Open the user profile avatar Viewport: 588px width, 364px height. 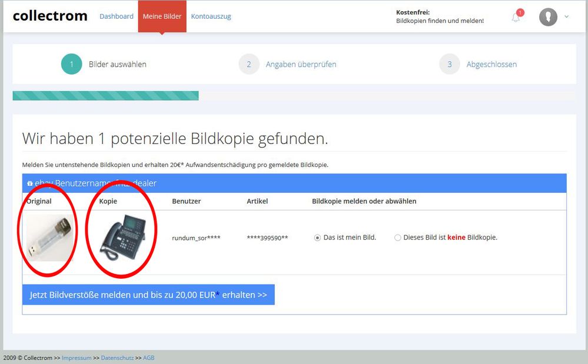tap(547, 17)
